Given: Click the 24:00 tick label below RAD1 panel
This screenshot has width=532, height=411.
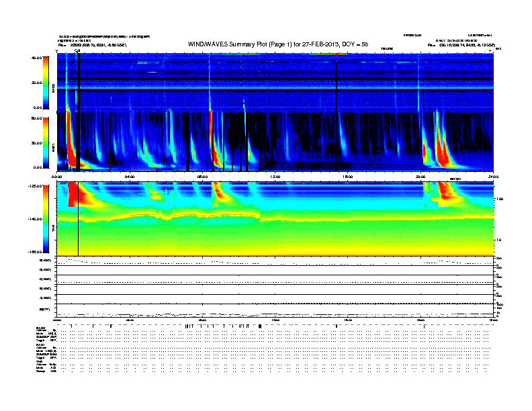Looking at the screenshot, I should (x=493, y=177).
